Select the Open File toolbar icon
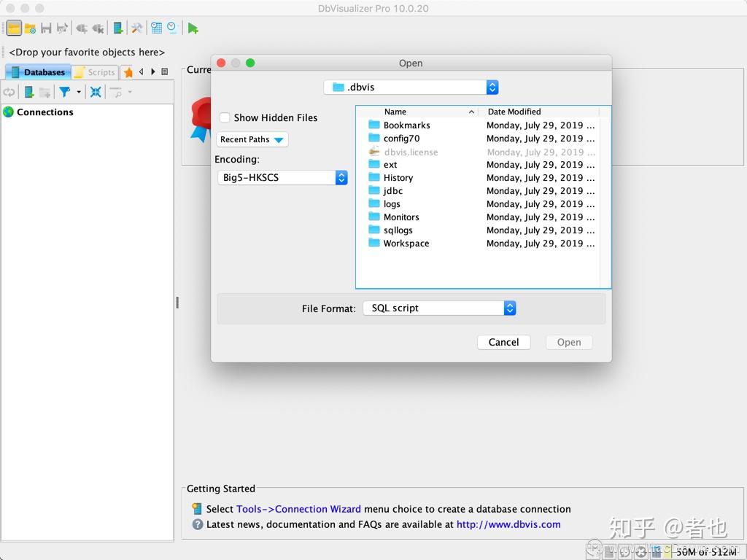Screen dimensions: 747x560 pyautogui.click(x=14, y=28)
